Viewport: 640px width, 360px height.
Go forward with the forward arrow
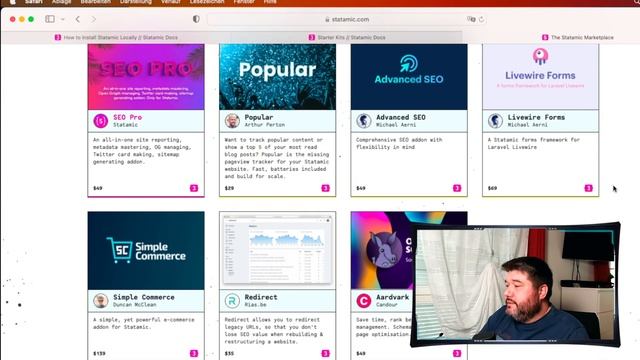[93, 19]
